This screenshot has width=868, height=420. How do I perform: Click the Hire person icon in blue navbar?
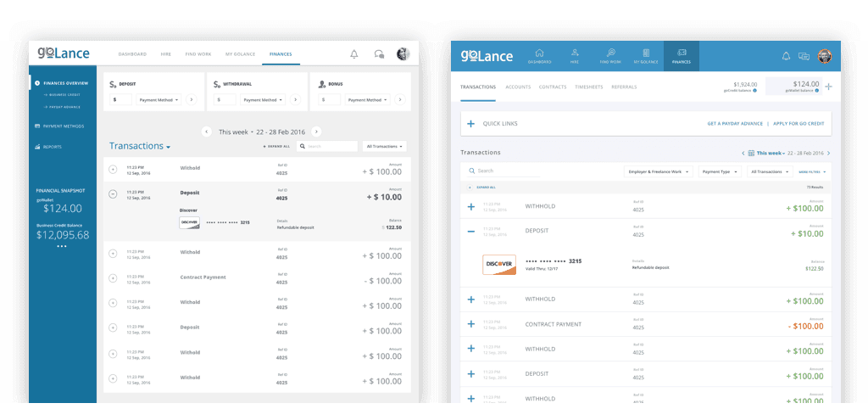tap(575, 56)
